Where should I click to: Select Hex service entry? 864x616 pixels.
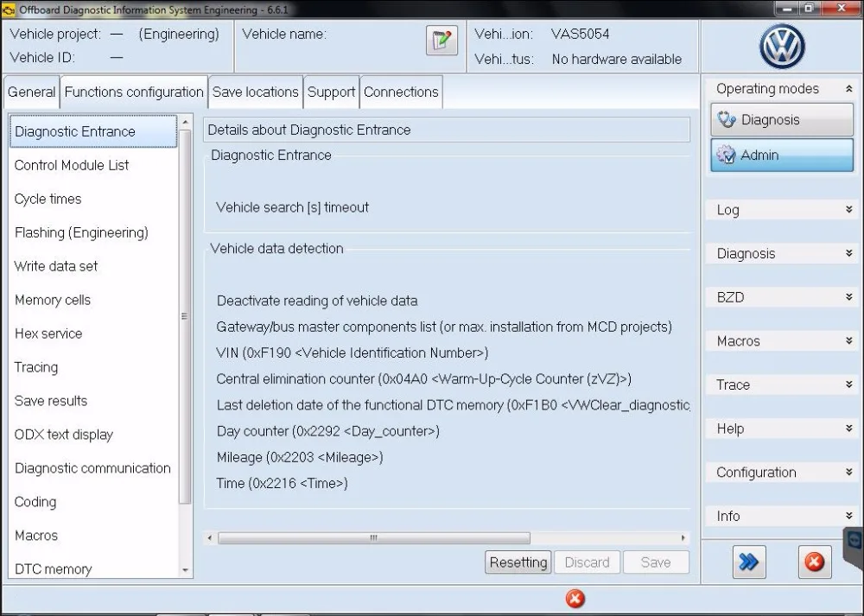coord(93,333)
